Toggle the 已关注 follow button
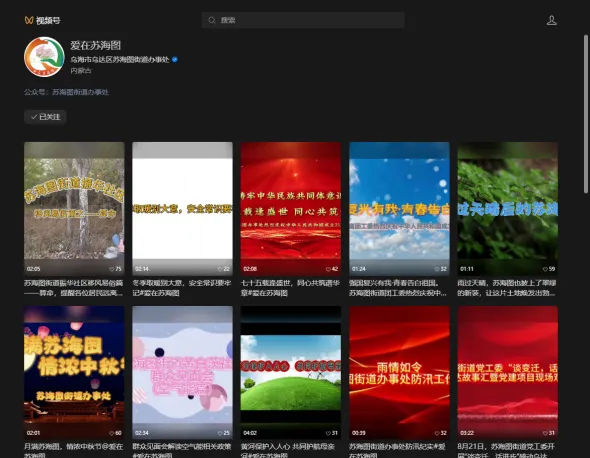Image resolution: width=590 pixels, height=458 pixels. coord(45,117)
